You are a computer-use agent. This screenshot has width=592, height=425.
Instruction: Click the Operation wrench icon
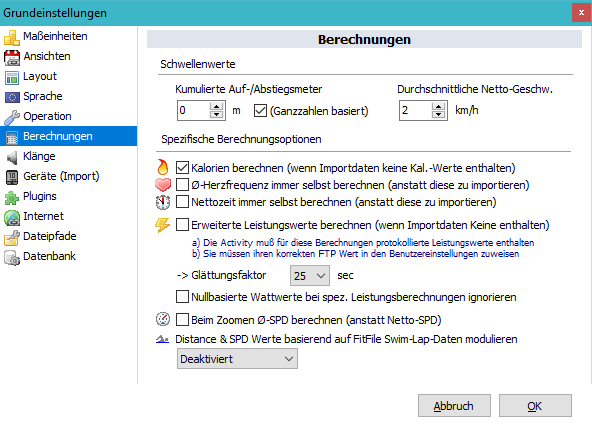point(12,117)
